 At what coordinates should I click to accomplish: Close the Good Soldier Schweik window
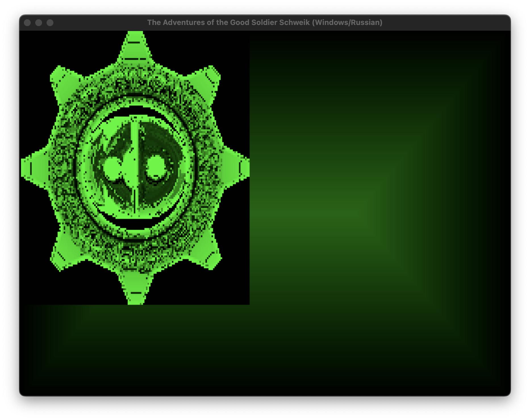click(27, 23)
